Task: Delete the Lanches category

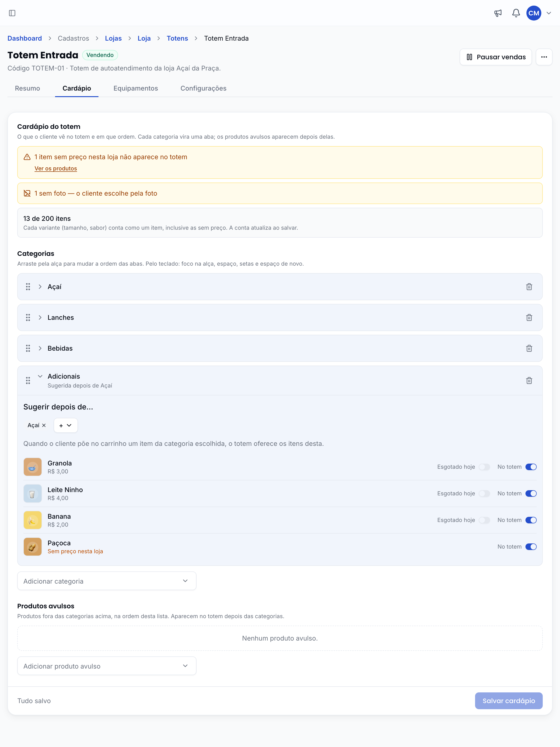Action: 529,317
